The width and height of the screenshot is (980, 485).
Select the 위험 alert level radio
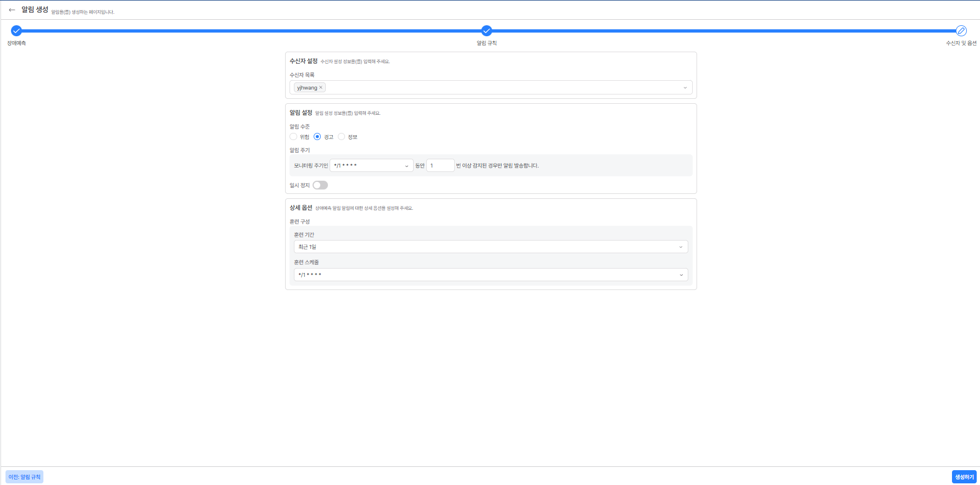[x=293, y=137]
